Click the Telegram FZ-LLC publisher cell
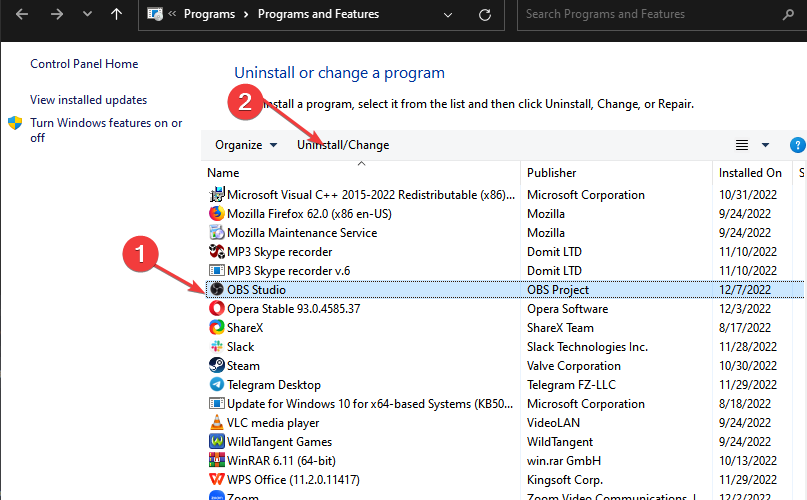 [571, 385]
